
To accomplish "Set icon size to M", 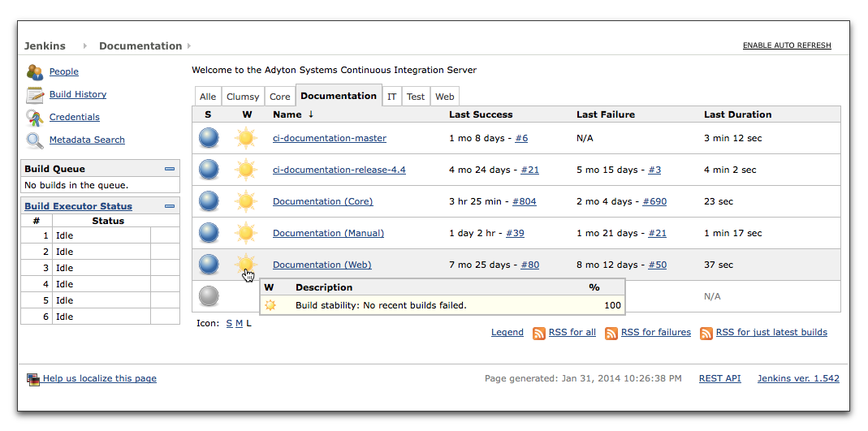I will (x=240, y=323).
